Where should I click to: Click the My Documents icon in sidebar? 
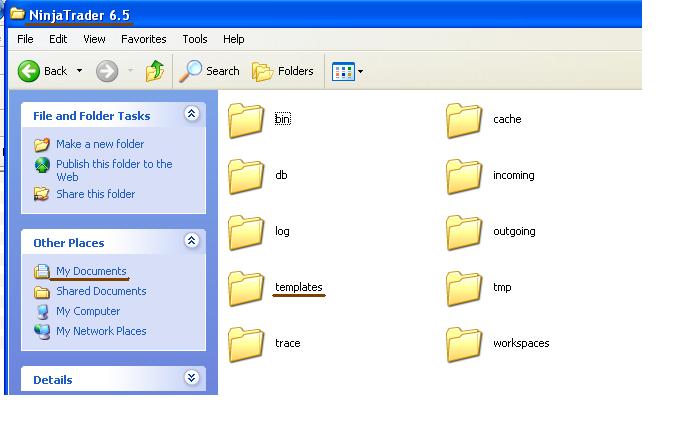point(42,271)
